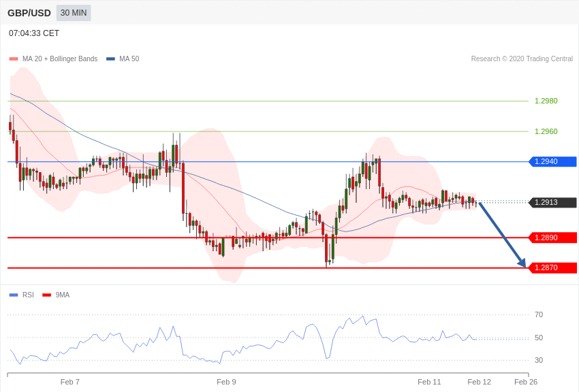Click the RSI 50 level label
The width and height of the screenshot is (579, 392).
539,338
